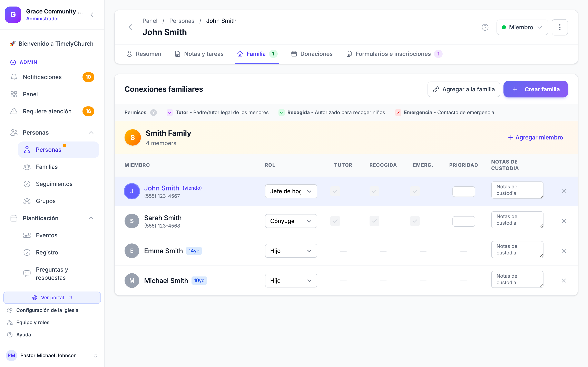
Task: Open the three-dot more options menu
Action: pos(560,28)
